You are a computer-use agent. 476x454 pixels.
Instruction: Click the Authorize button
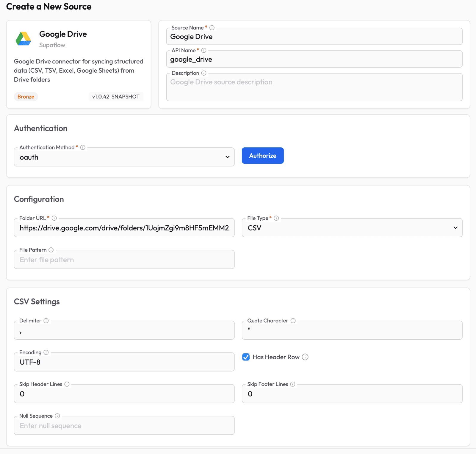pos(262,155)
